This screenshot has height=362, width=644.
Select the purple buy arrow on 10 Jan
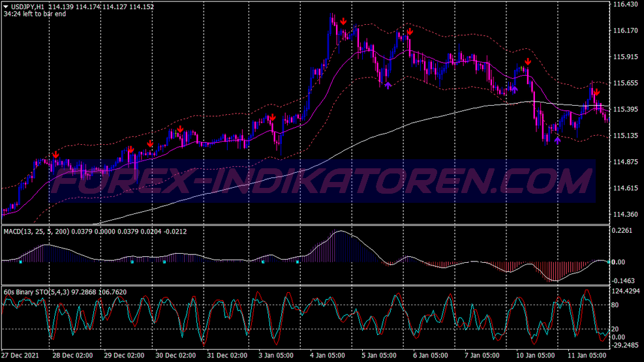point(514,89)
